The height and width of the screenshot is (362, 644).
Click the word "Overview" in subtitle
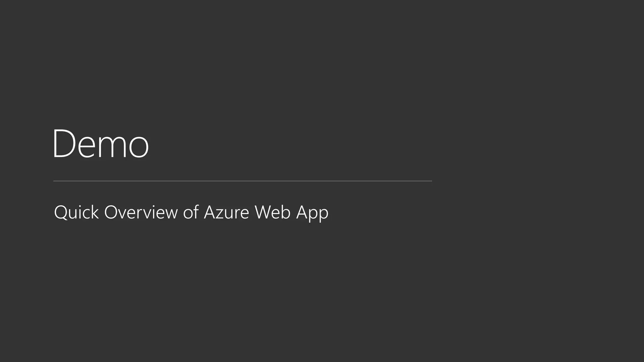(141, 212)
